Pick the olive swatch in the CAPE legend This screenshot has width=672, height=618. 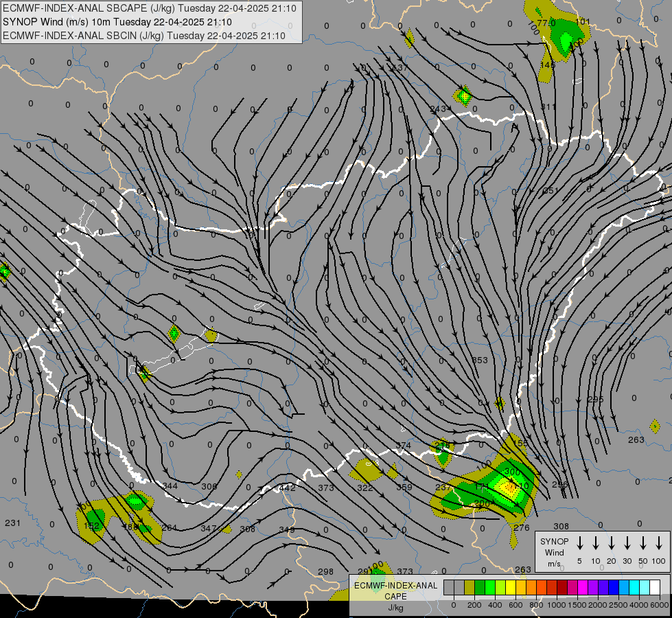pos(470,588)
